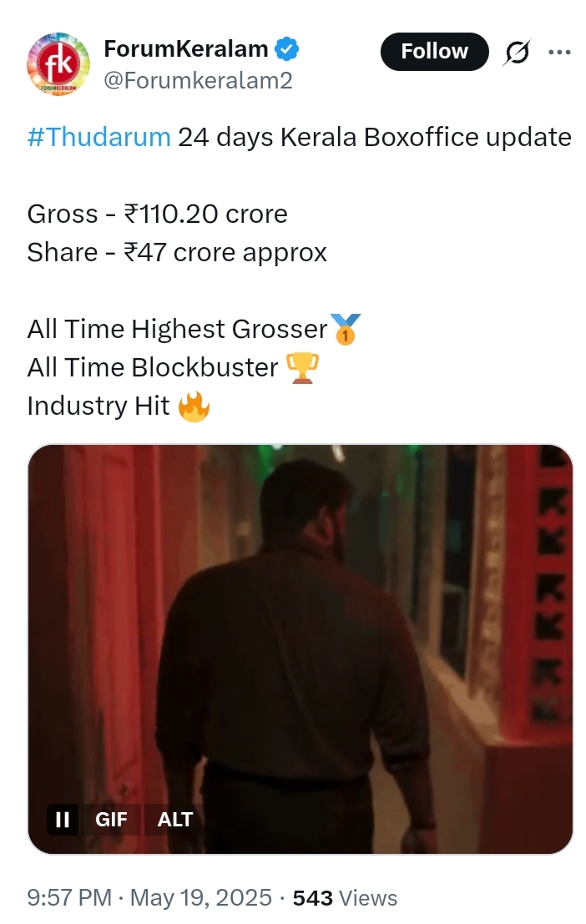Click the @Forumkeralam2 handle
Image resolution: width=586 pixels, height=924 pixels.
click(198, 80)
